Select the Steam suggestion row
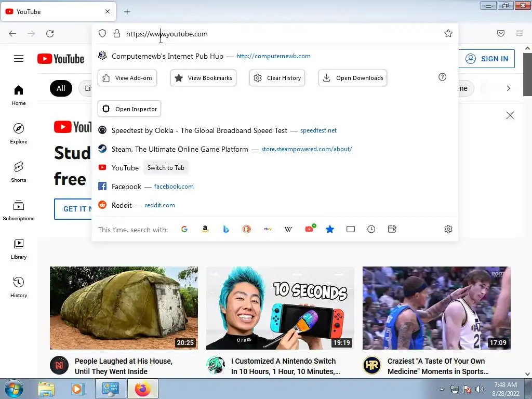This screenshot has height=399, width=532. click(x=275, y=149)
